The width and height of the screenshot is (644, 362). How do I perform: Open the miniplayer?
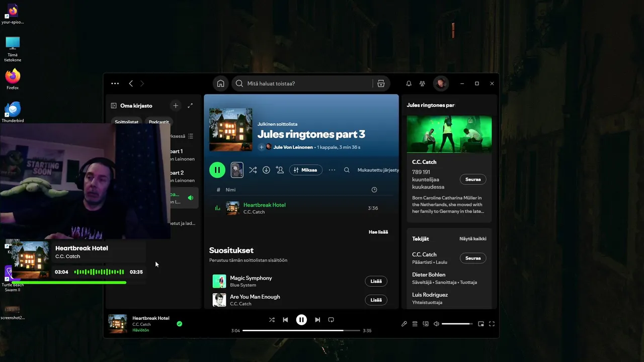point(481,324)
